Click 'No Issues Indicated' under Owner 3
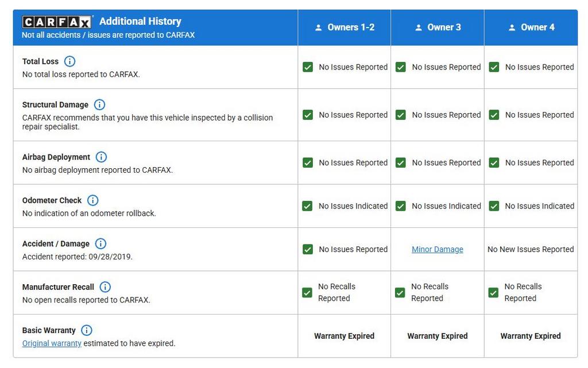 446,206
